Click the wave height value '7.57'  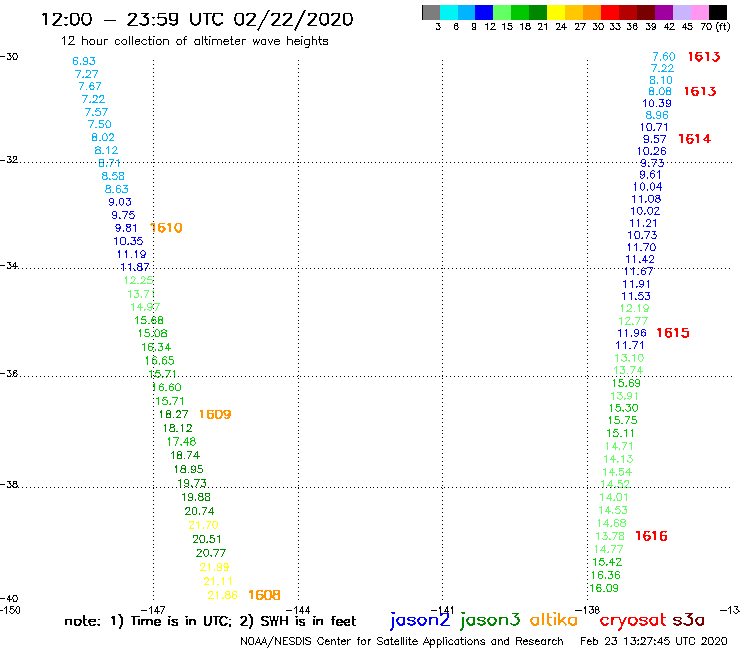coord(96,112)
